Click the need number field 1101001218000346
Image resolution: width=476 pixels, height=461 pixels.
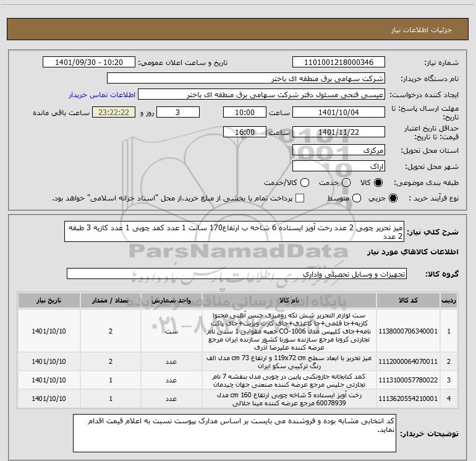coord(339,62)
